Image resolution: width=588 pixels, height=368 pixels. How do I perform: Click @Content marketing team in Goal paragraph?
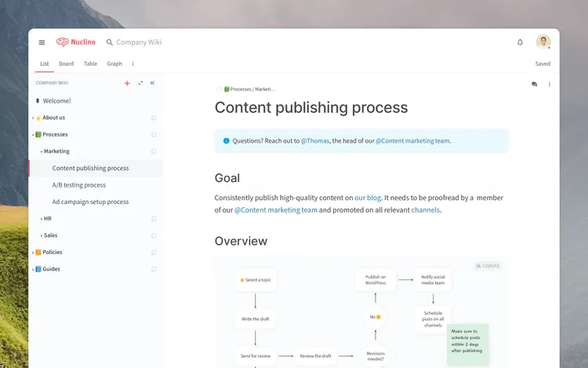276,210
